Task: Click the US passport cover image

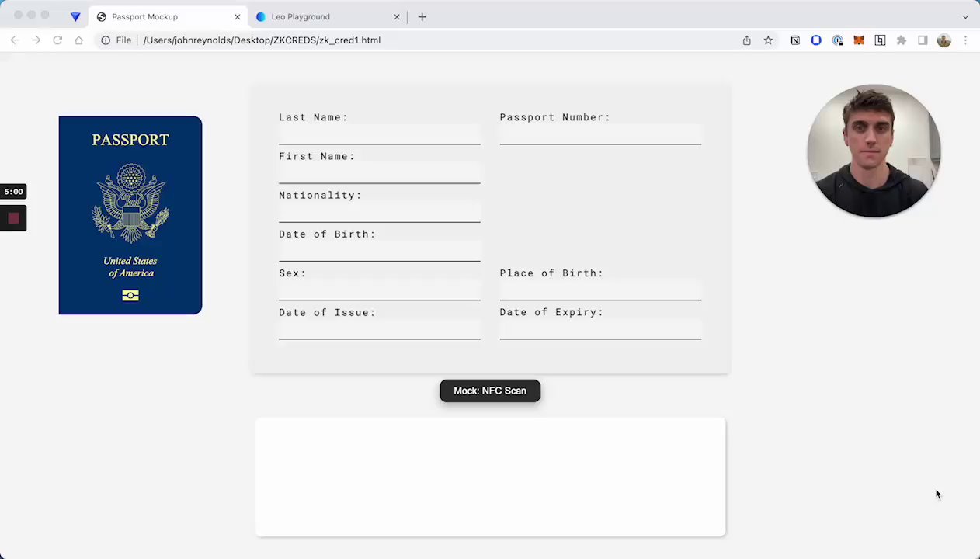Action: point(130,215)
